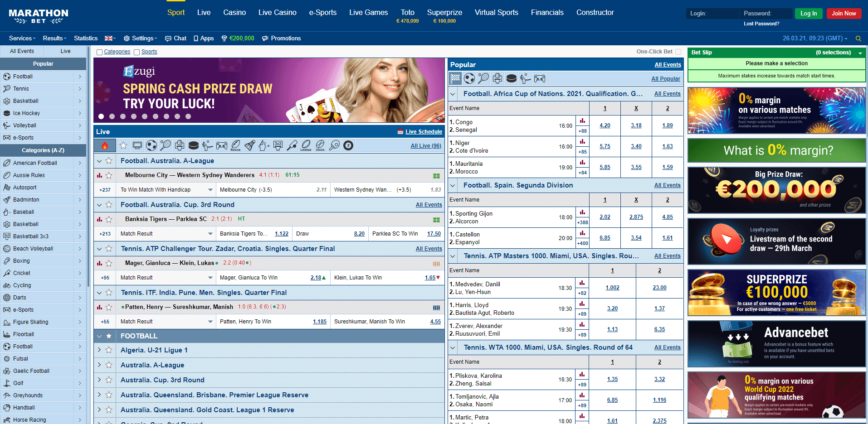The image size is (868, 424).
Task: Open the Match Result dropdown for Banksia Tigers game
Action: (166, 233)
